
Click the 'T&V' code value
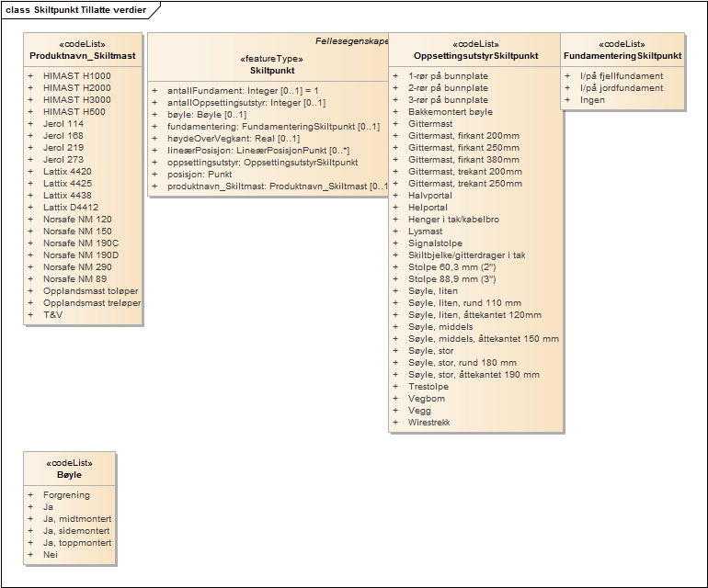(53, 315)
